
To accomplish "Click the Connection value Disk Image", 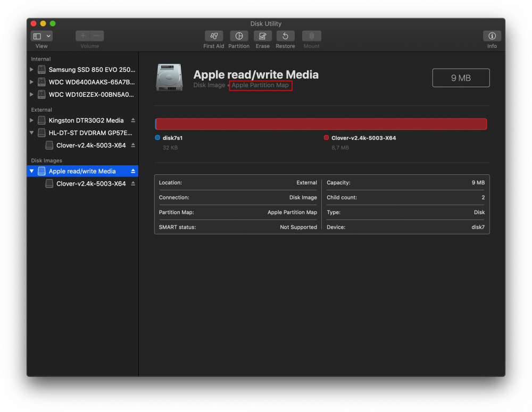I will click(303, 197).
